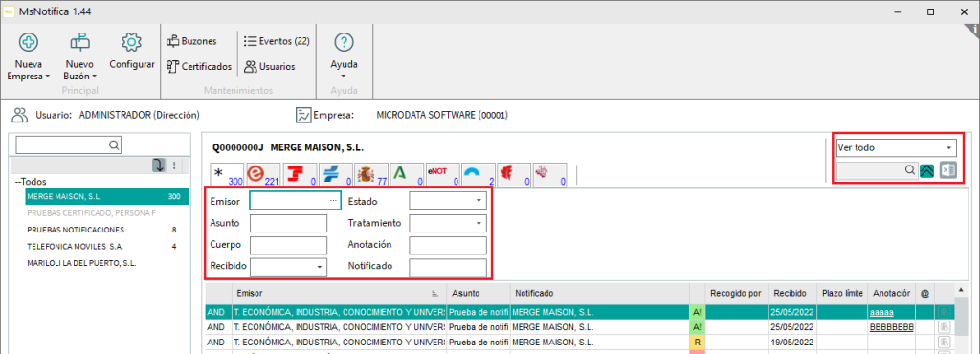The image size is (980, 354).
Task: Filter by the red flag-shaped mailbox icon
Action: pyautogui.click(x=300, y=174)
